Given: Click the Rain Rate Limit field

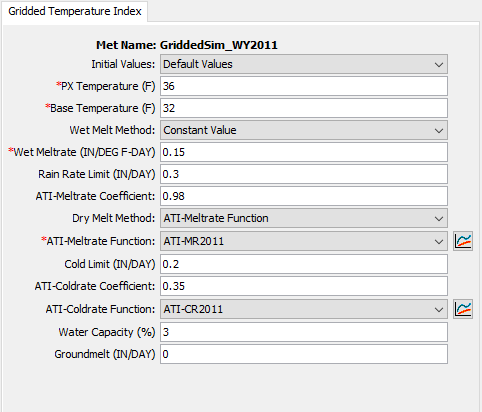Looking at the screenshot, I should [304, 174].
